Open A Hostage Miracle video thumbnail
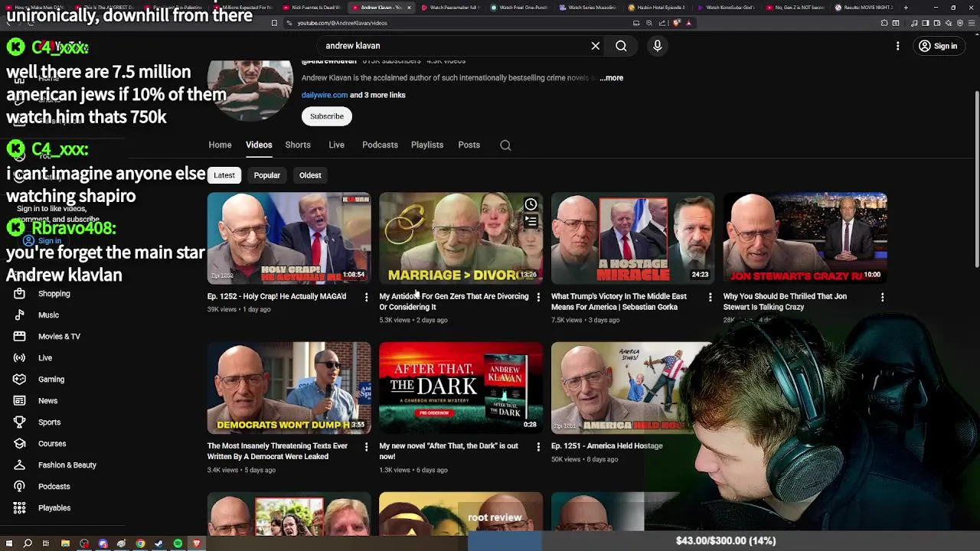 coord(632,238)
